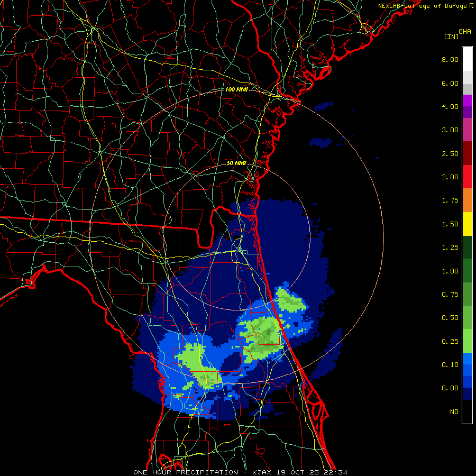Screen dimensions: 476x476
Task: Click the '50 NMI' range ring label
Action: coord(236,163)
